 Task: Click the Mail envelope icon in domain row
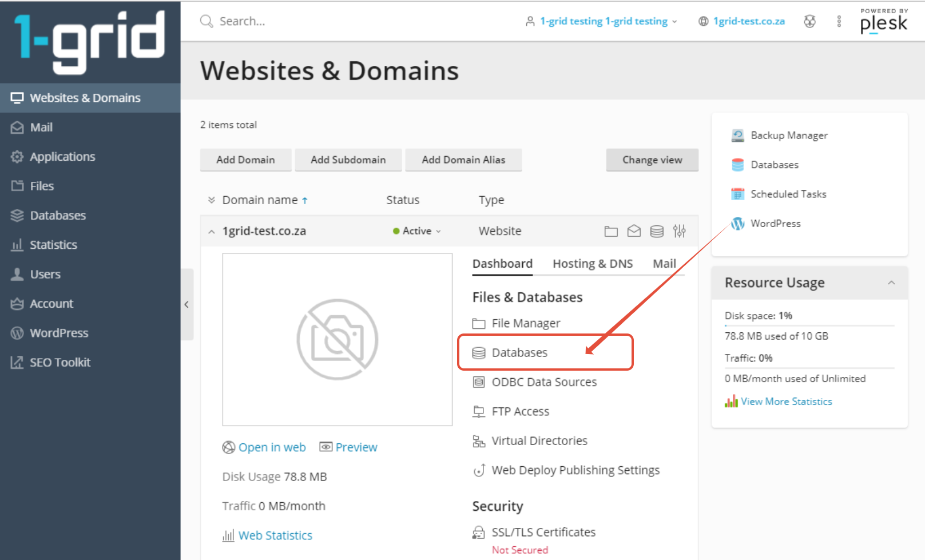pos(634,231)
